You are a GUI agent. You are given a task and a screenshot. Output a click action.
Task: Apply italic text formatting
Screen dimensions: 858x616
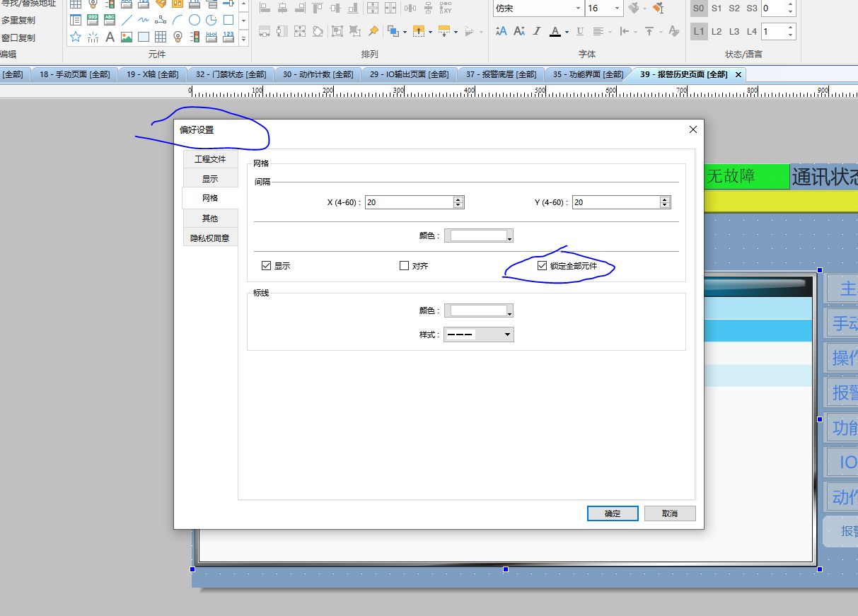click(537, 31)
